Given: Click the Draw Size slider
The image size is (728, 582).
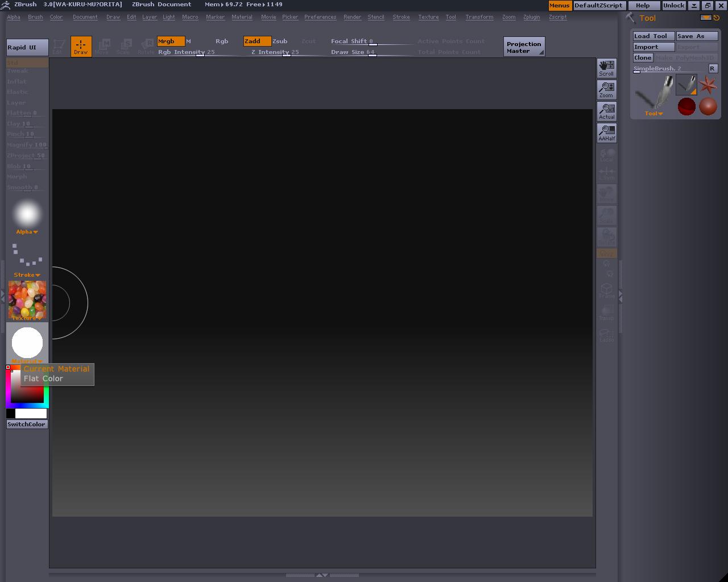Looking at the screenshot, I should click(x=373, y=52).
